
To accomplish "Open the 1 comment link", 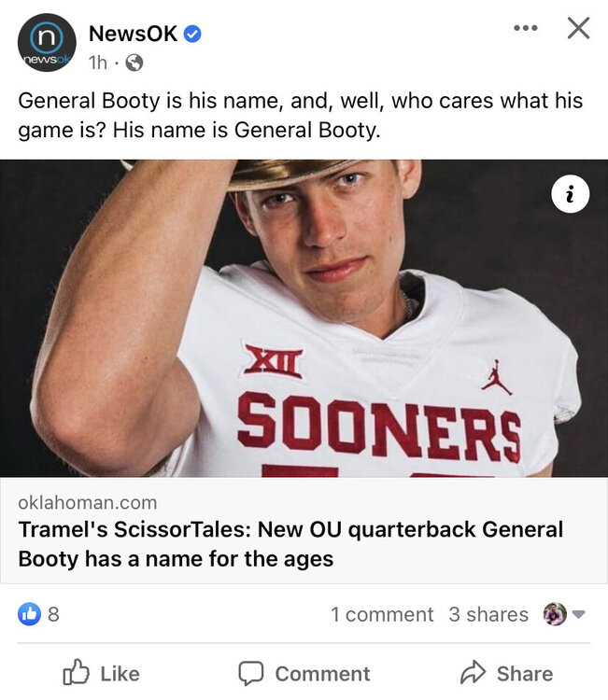I will (382, 614).
